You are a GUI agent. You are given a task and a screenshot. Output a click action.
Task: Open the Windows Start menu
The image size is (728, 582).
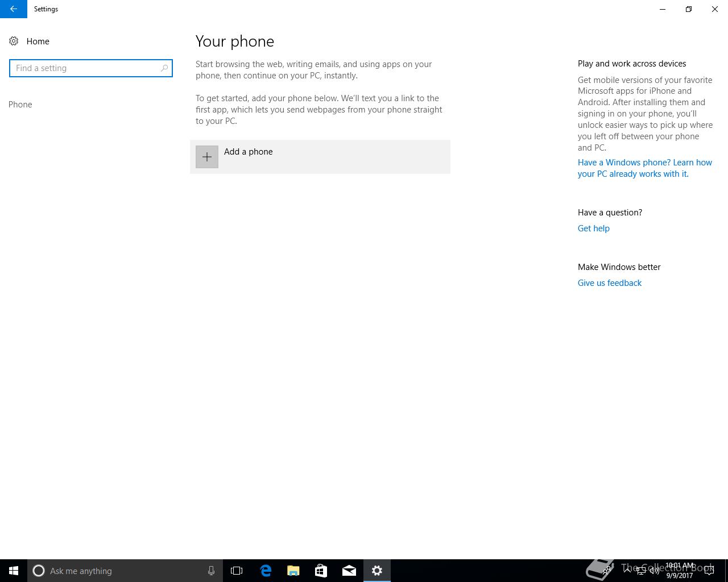click(14, 571)
